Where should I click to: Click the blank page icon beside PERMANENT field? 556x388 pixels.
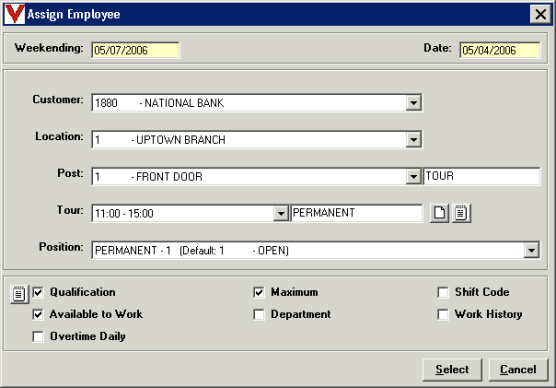[439, 213]
